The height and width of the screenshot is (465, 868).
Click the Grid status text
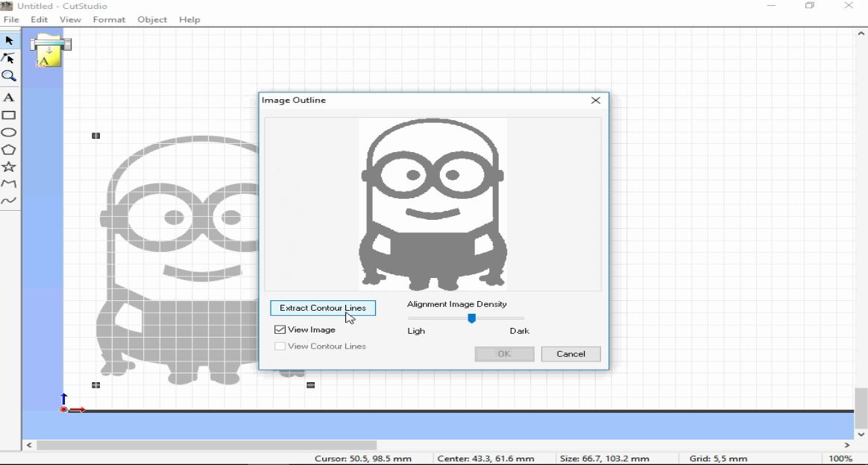718,458
